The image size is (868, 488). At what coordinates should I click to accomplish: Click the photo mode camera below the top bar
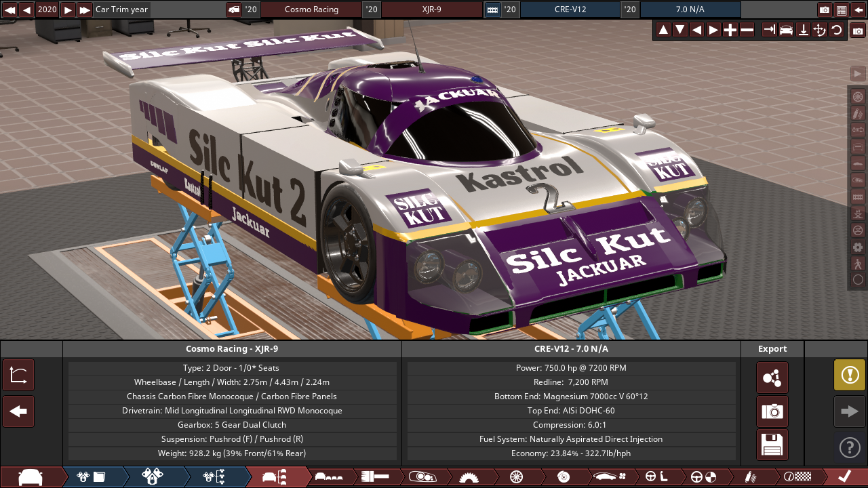(858, 30)
